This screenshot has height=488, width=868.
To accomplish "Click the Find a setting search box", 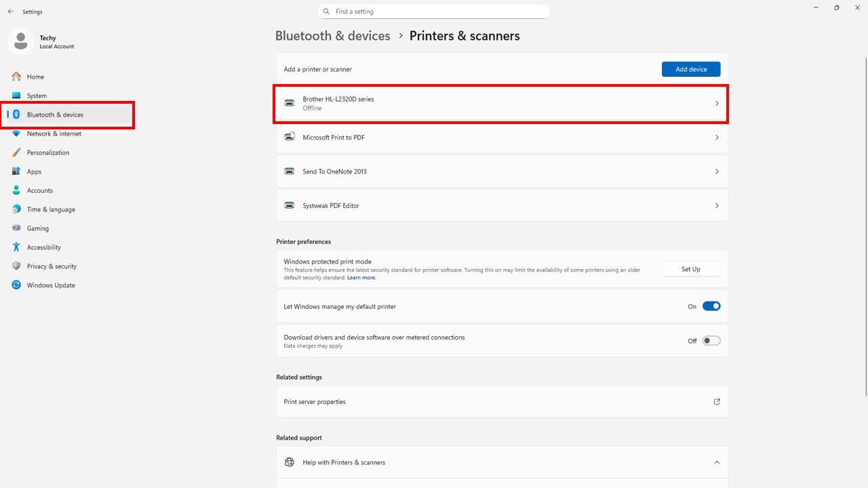I will (x=434, y=12).
